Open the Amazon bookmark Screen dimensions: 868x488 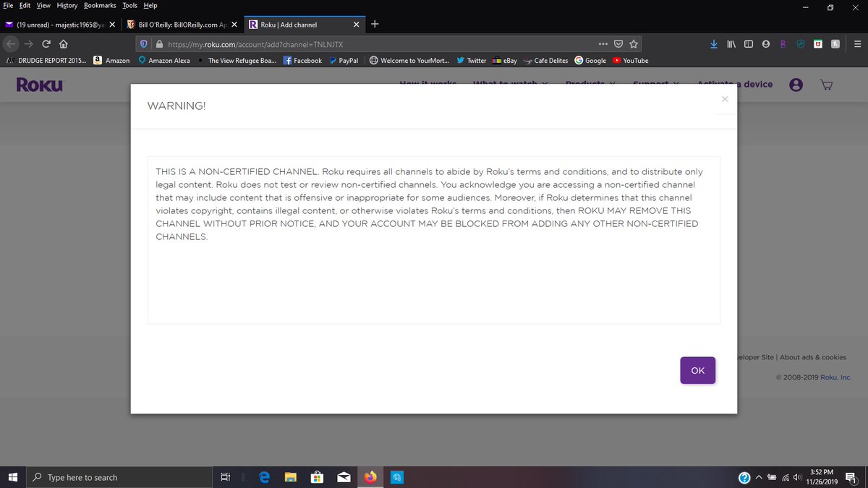coord(112,61)
